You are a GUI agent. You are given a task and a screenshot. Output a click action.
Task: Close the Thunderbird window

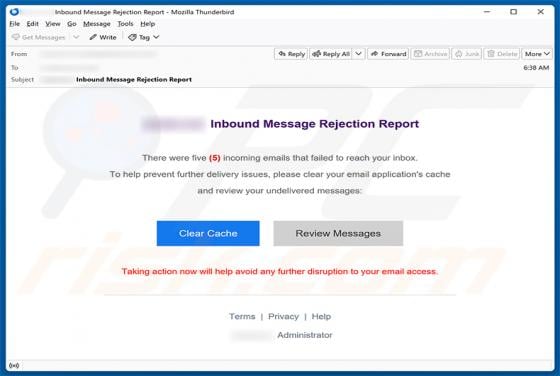541,12
